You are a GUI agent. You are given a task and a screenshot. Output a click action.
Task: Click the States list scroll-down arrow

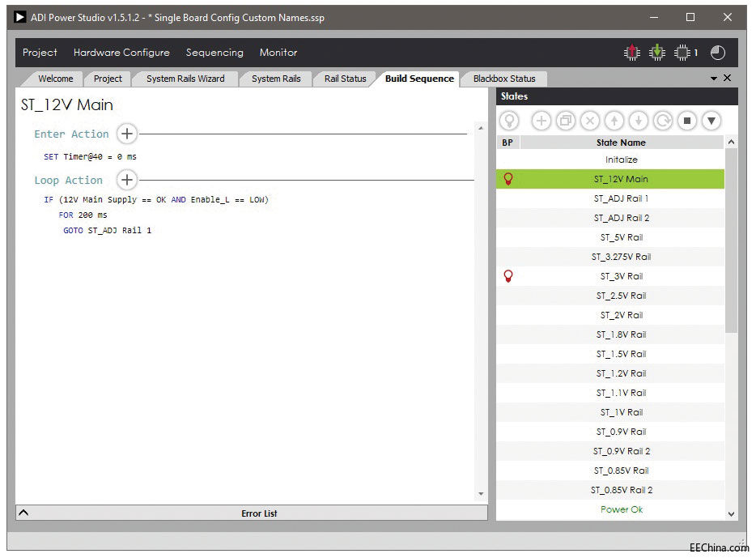[x=732, y=514]
